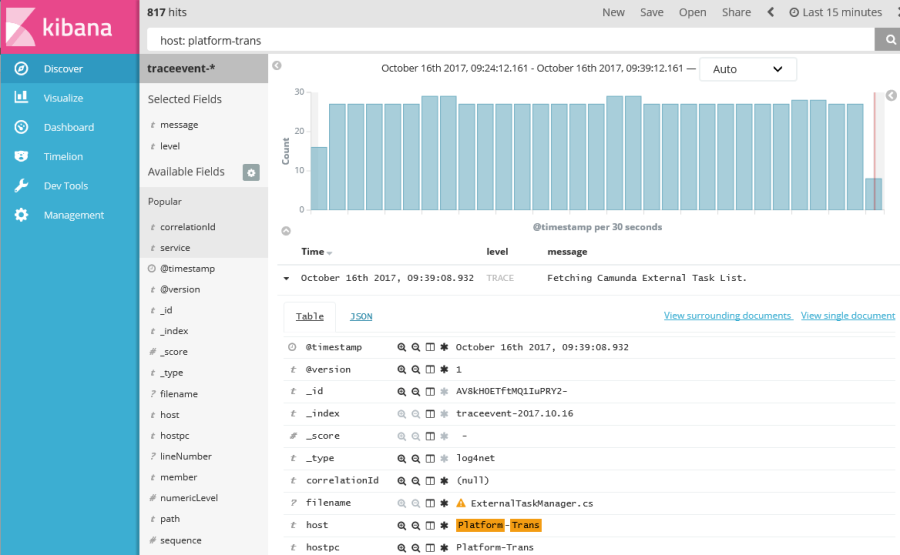
Task: Open the Available Fields gear settings
Action: [x=251, y=172]
